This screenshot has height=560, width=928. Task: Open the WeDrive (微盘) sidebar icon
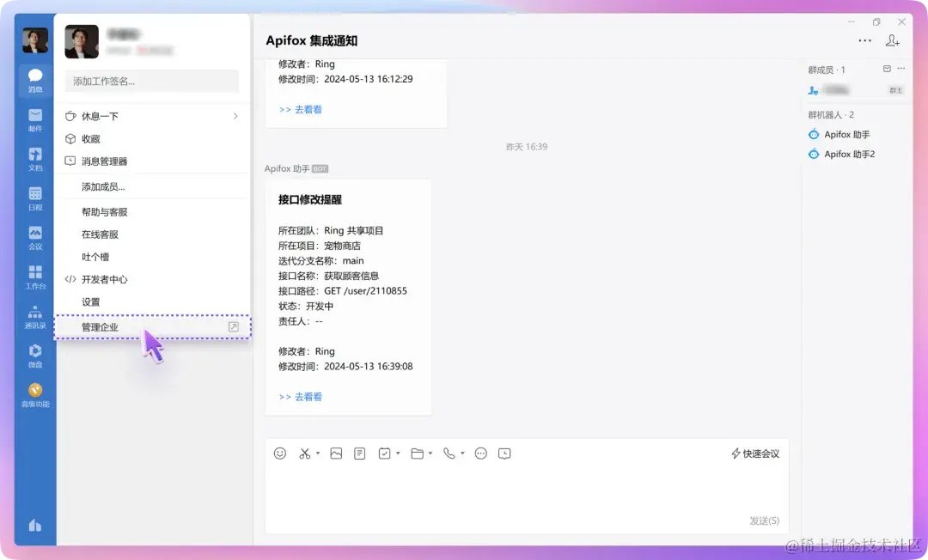tap(35, 356)
